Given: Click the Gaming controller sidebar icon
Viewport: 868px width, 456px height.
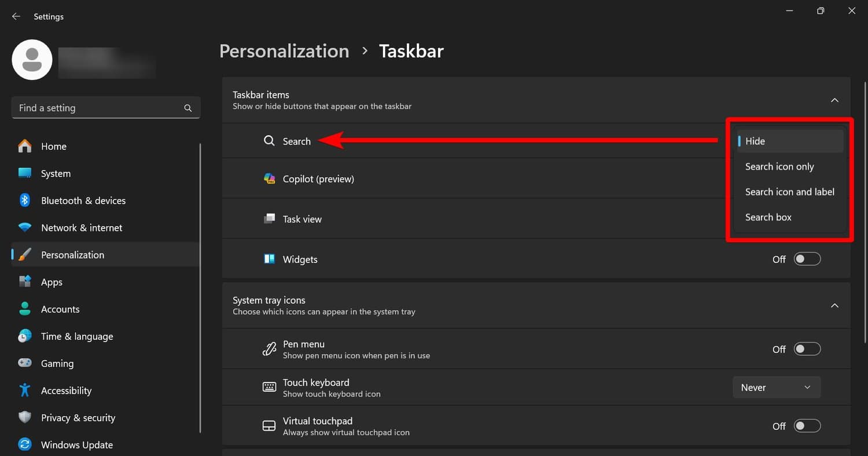Looking at the screenshot, I should coord(25,363).
